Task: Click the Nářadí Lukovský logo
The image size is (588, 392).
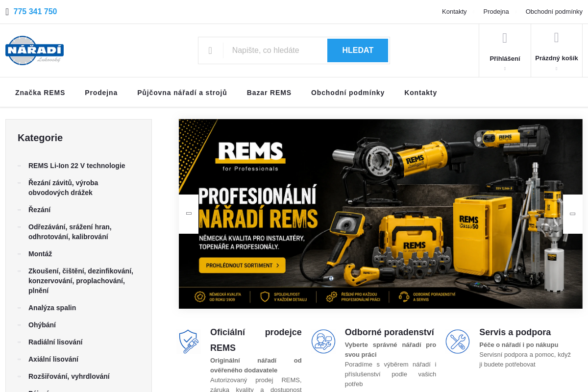Action: coord(34,50)
